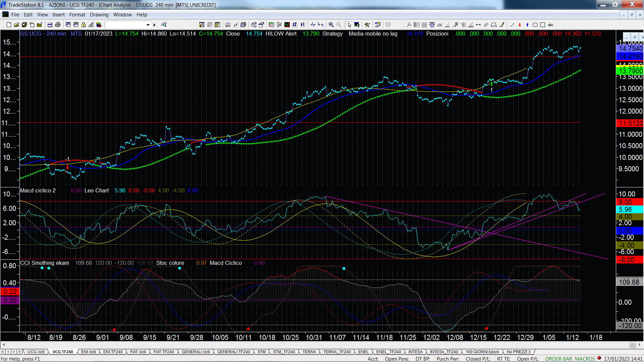
Task: Switch to the FIAT cicli tab
Action: [138, 352]
